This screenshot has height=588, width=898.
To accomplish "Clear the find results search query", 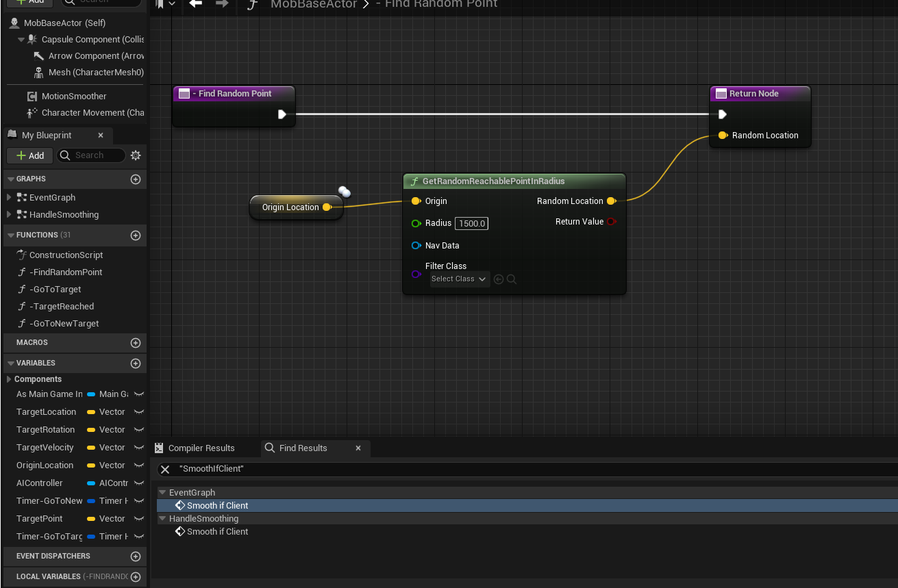I will [x=165, y=469].
